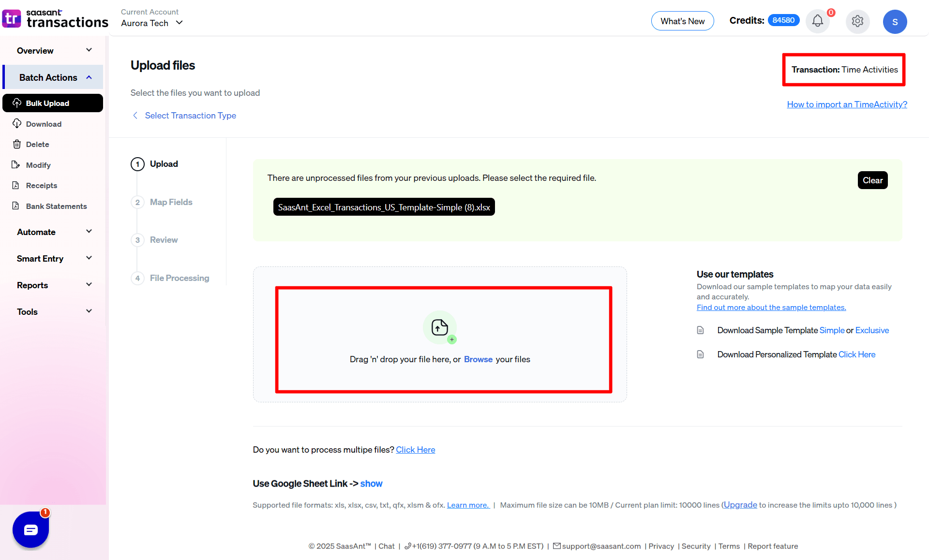Show the Google Sheet link option

coord(371,484)
